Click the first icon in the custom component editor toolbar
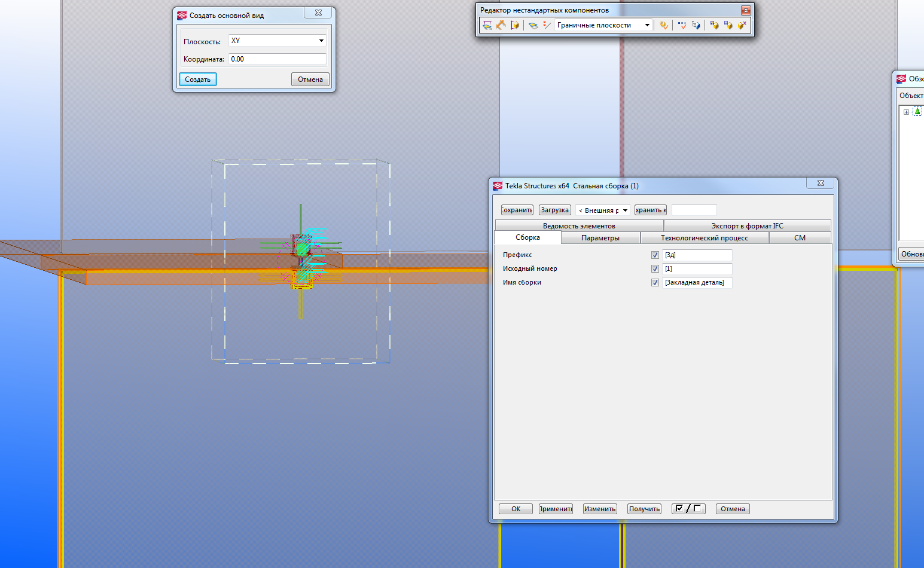Viewport: 924px width, 568px height. [x=487, y=25]
